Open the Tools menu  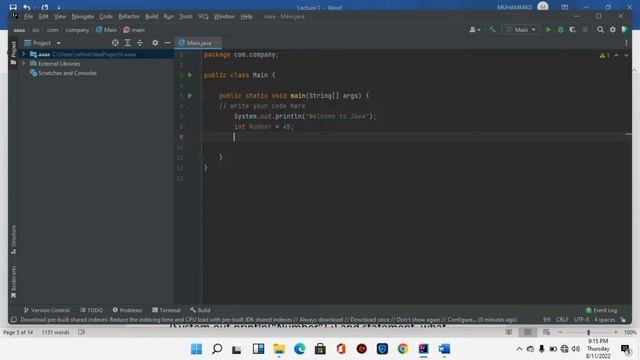click(186, 17)
